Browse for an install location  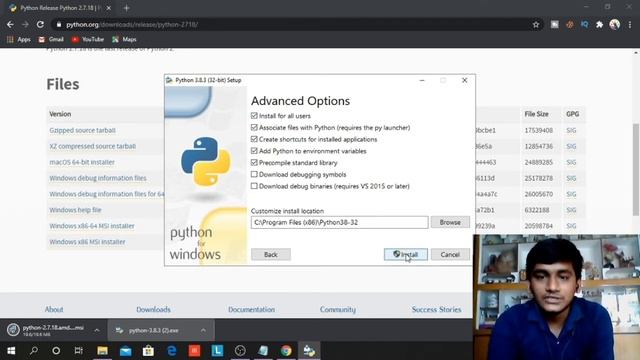point(450,222)
